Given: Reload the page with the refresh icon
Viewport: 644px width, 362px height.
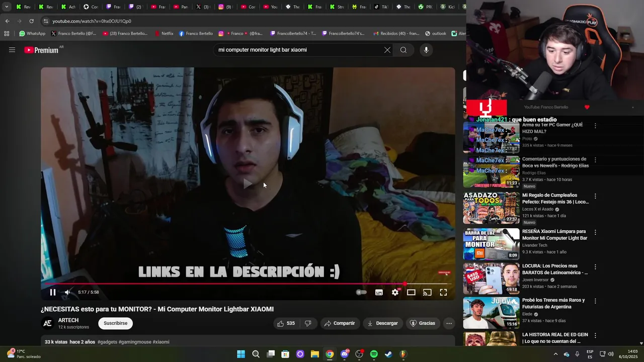Looking at the screenshot, I should [x=31, y=21].
